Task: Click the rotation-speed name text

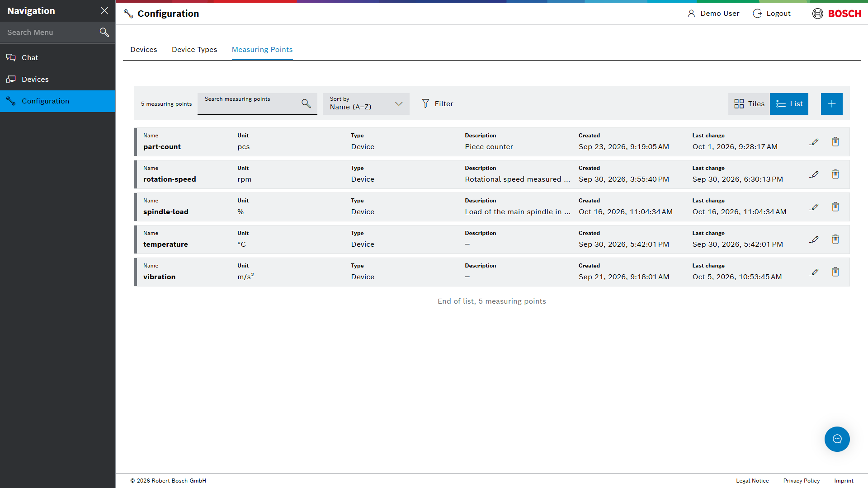Action: pyautogui.click(x=170, y=179)
